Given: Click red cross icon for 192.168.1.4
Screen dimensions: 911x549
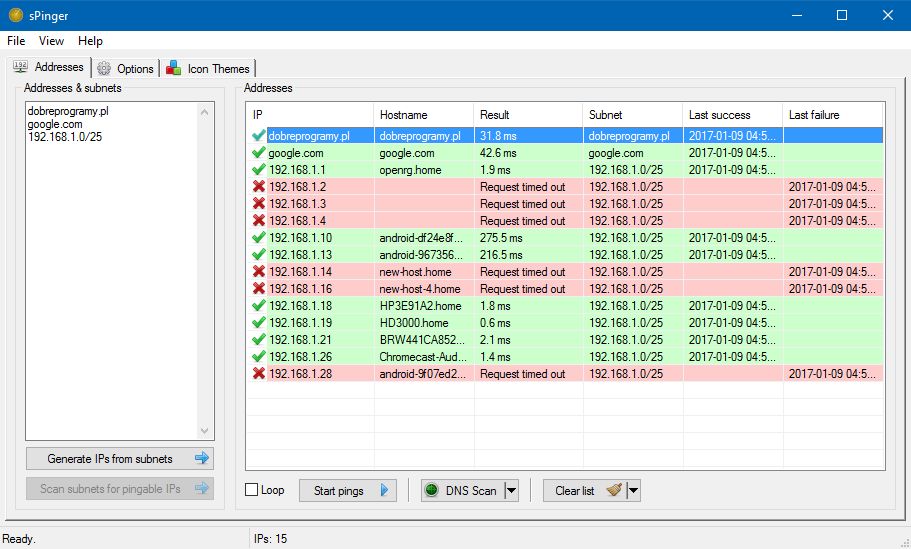Looking at the screenshot, I should click(x=259, y=221).
